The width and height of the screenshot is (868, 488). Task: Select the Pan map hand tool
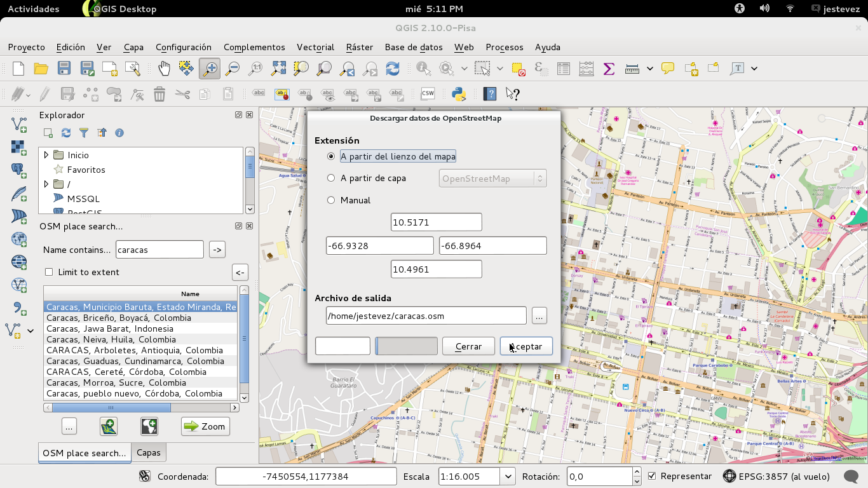click(164, 69)
